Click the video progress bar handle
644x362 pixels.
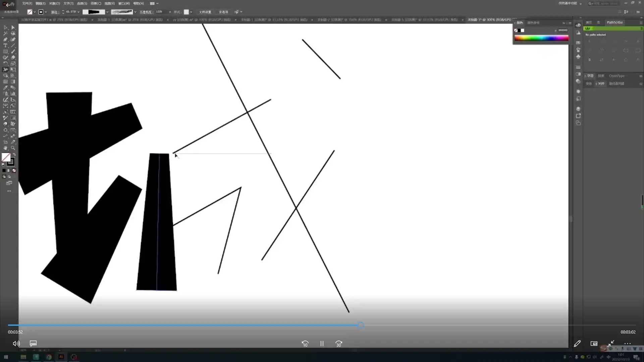361,325
